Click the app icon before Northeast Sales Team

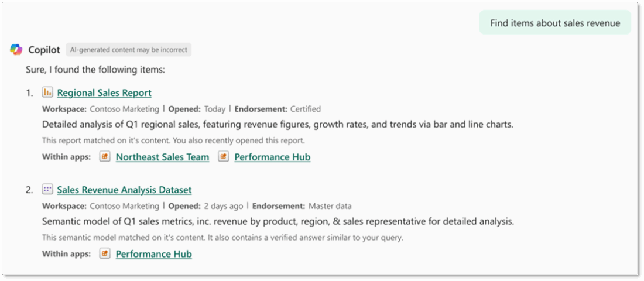pyautogui.click(x=105, y=156)
